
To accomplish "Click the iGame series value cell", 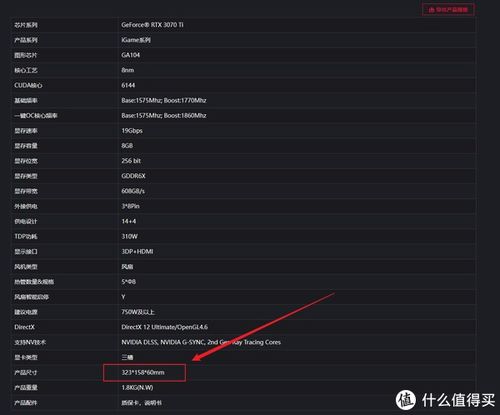I will coord(136,40).
